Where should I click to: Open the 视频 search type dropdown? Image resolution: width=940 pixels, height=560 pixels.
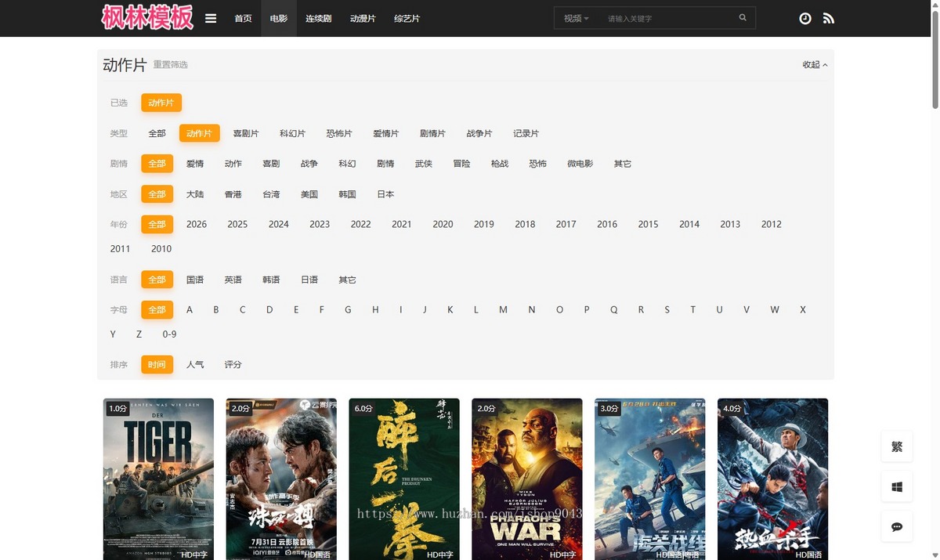pos(577,18)
